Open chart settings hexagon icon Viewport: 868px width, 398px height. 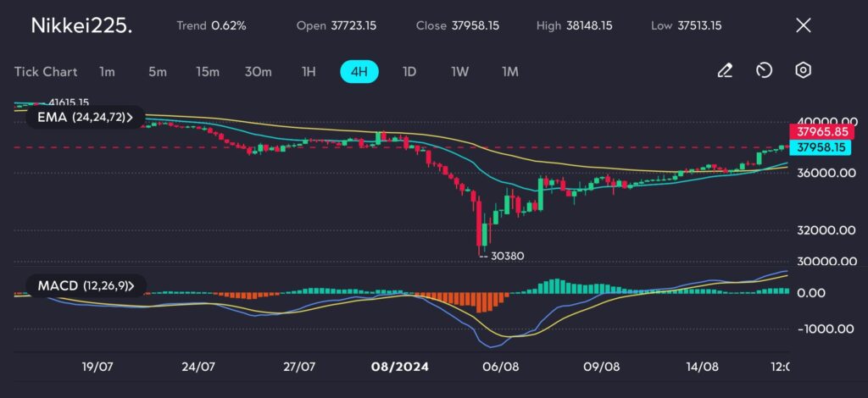click(x=803, y=71)
